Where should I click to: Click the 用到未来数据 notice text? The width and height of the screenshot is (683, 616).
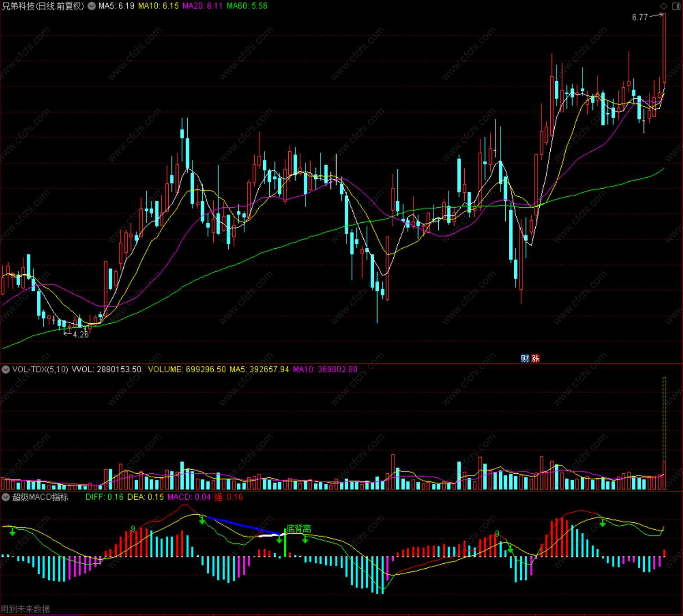click(25, 609)
